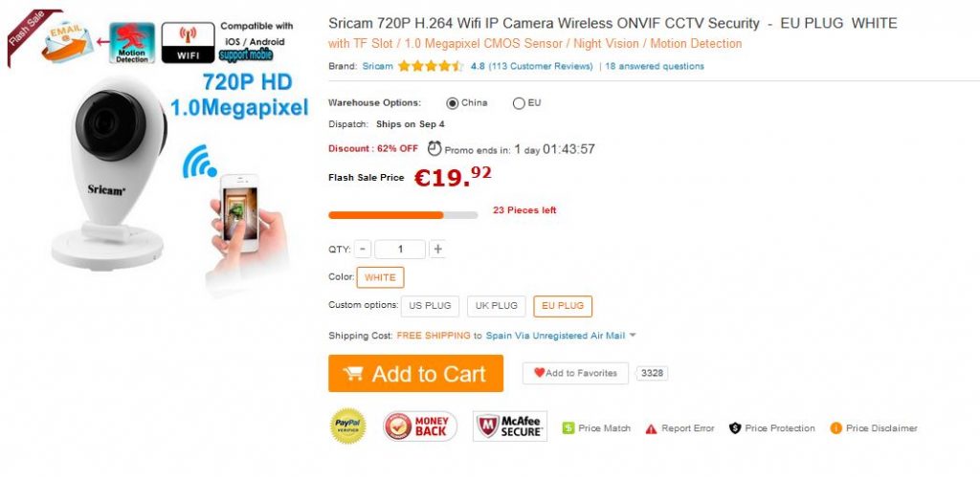Viewport: 980px width, 481px height.
Task: Choose the WHITE color option
Action: [x=381, y=278]
